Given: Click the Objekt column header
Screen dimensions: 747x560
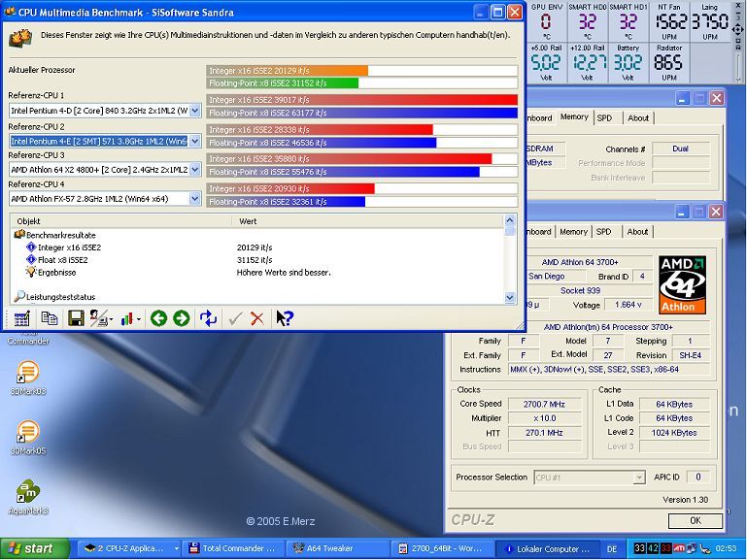Looking at the screenshot, I should [x=121, y=221].
